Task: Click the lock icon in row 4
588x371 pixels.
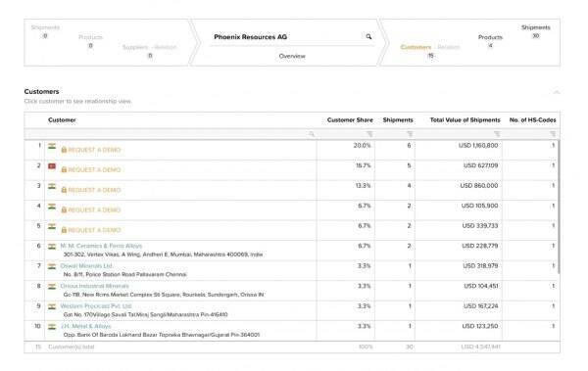Action: point(64,209)
